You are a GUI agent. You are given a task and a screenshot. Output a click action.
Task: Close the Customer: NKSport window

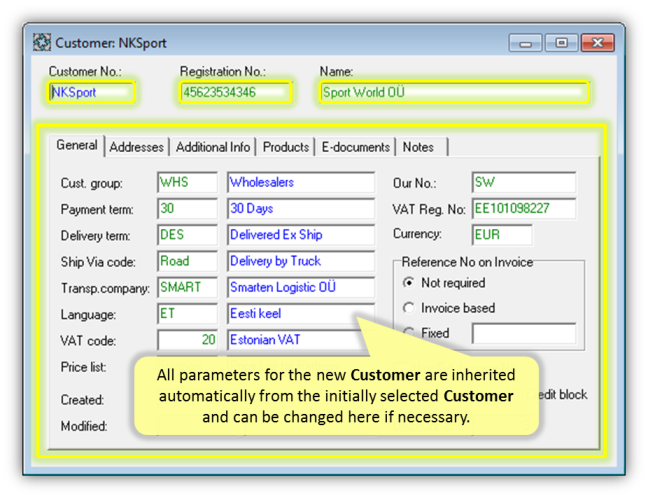(x=597, y=43)
